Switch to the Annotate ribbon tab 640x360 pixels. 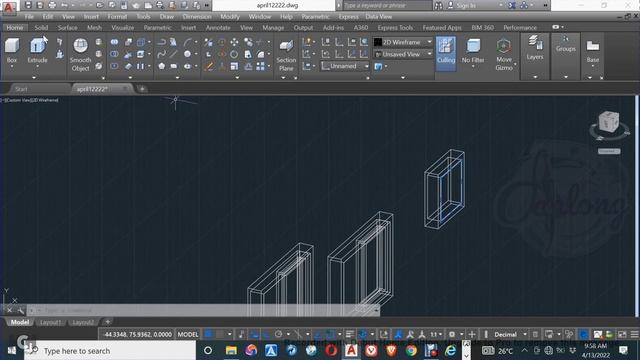pyautogui.click(x=218, y=27)
